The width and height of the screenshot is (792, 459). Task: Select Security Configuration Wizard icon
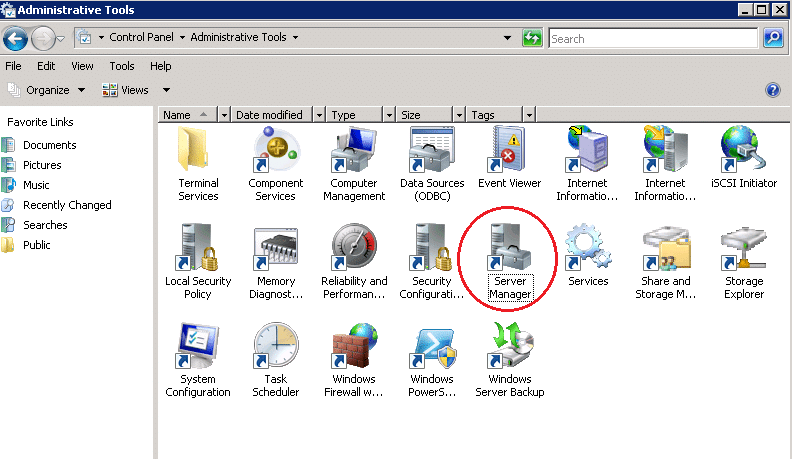coord(431,262)
